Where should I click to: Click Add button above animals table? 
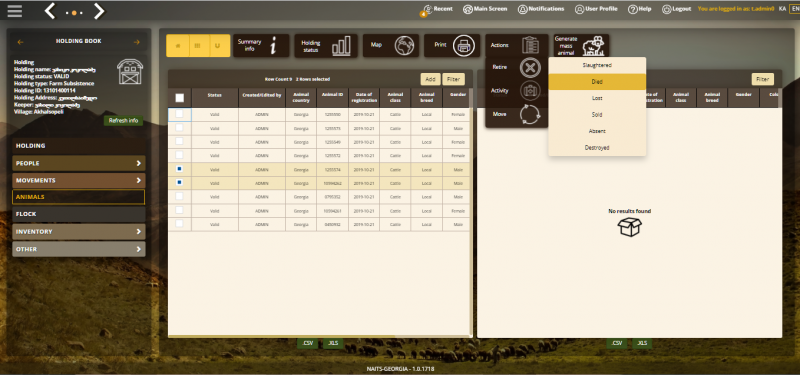tap(430, 79)
